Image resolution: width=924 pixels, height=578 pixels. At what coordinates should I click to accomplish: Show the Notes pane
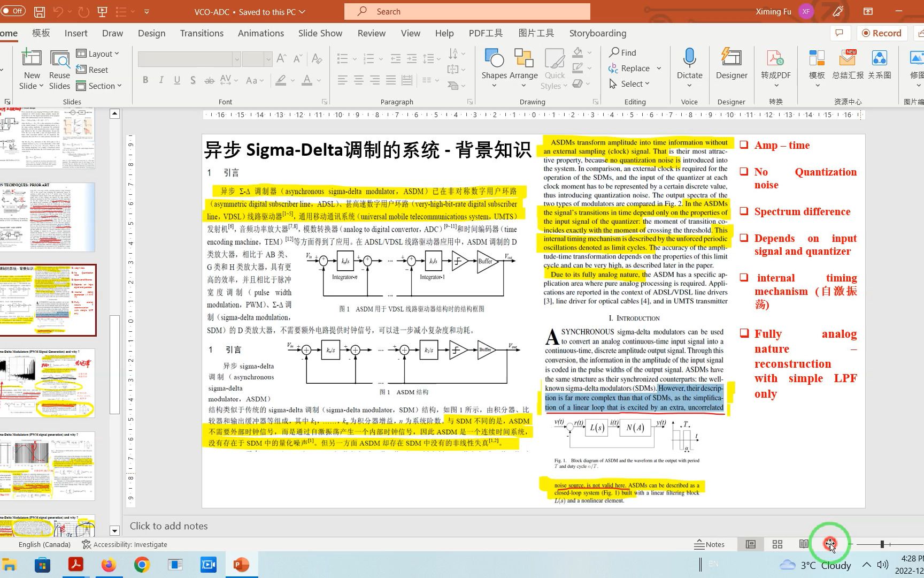pyautogui.click(x=709, y=544)
